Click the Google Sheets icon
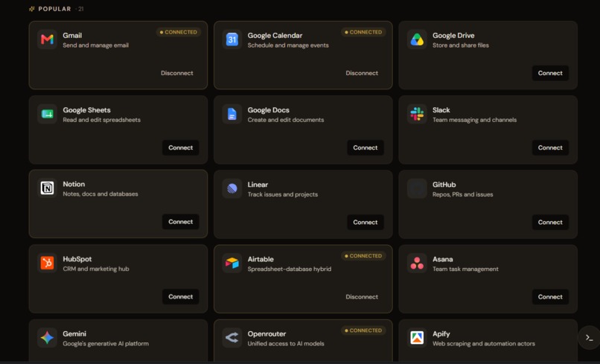Viewport: 600px width, 364px height. coord(47,114)
